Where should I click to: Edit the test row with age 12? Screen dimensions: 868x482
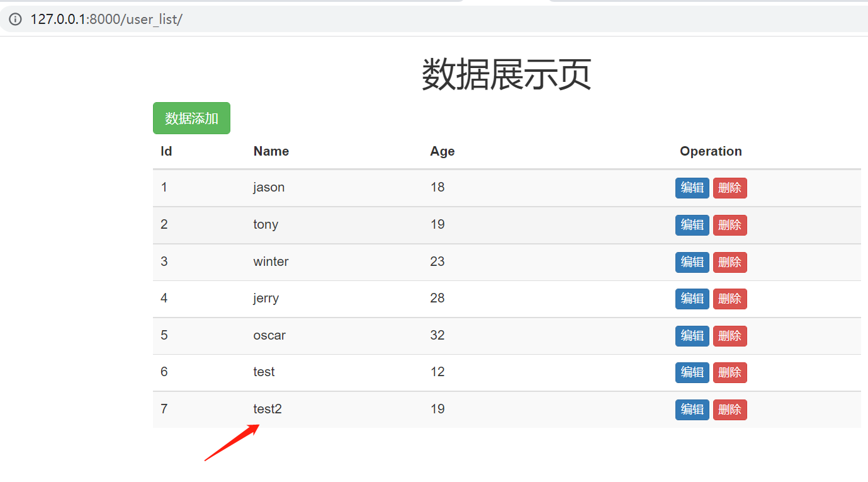[692, 372]
